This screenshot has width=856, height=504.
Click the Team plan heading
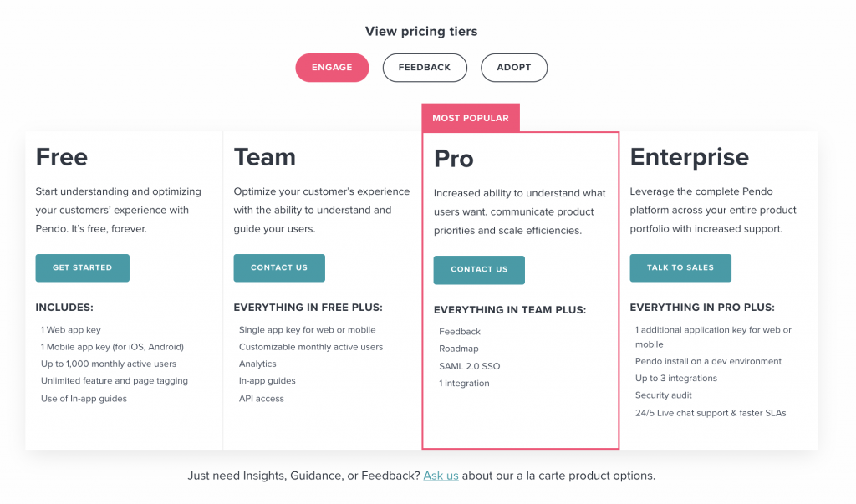264,157
